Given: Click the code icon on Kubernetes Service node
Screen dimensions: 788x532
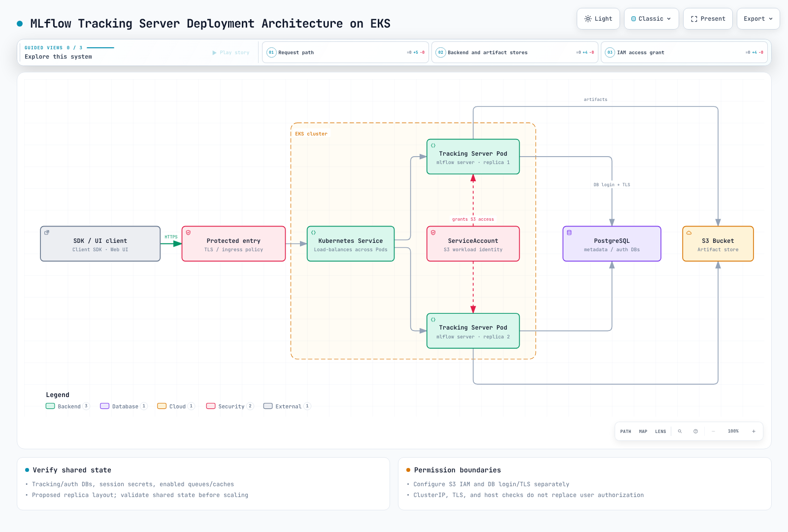Looking at the screenshot, I should [313, 233].
